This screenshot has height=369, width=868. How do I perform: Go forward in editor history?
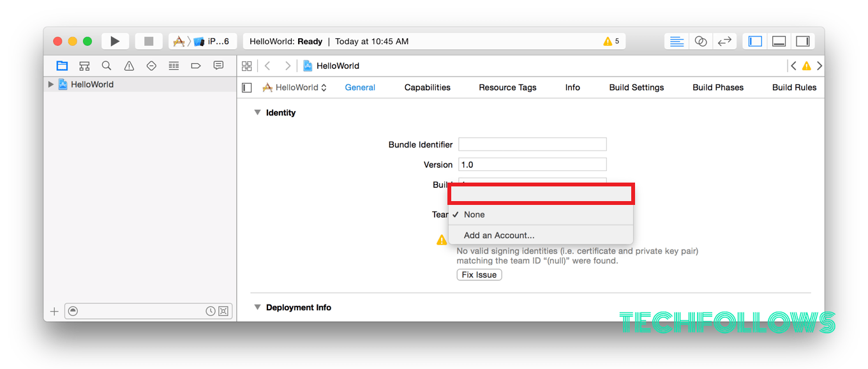[x=288, y=66]
